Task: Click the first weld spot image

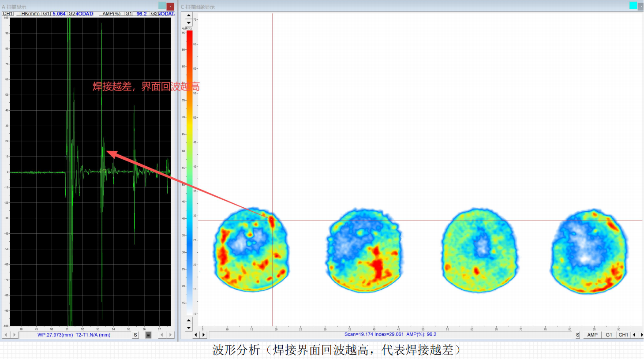Action: tap(251, 250)
